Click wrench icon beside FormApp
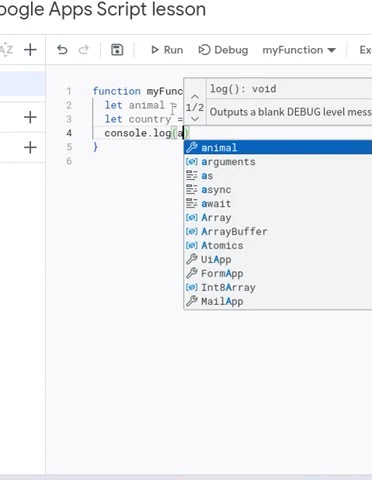The width and height of the screenshot is (372, 480). point(192,273)
